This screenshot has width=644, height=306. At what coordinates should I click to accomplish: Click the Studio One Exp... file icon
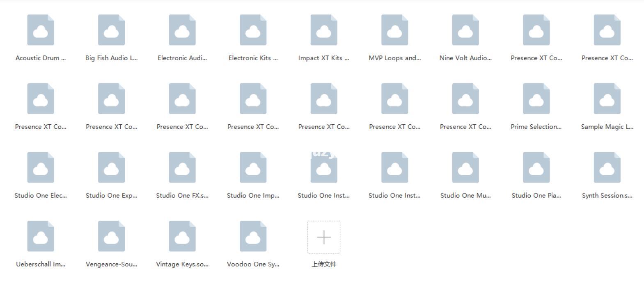click(111, 167)
